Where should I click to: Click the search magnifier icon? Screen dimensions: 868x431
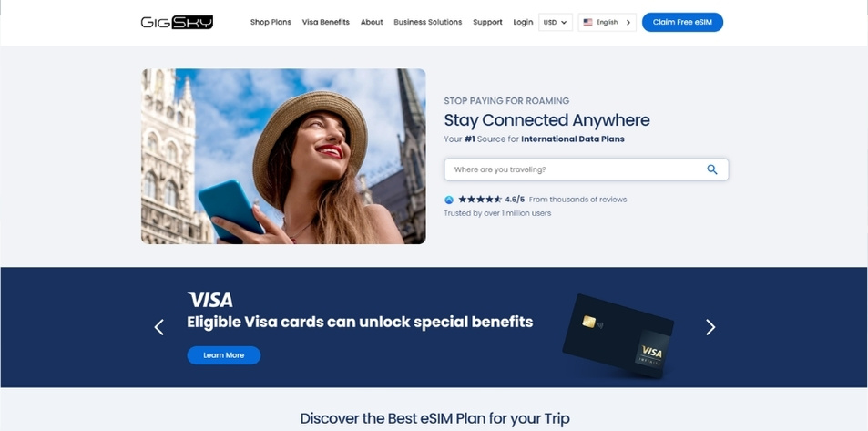click(712, 169)
